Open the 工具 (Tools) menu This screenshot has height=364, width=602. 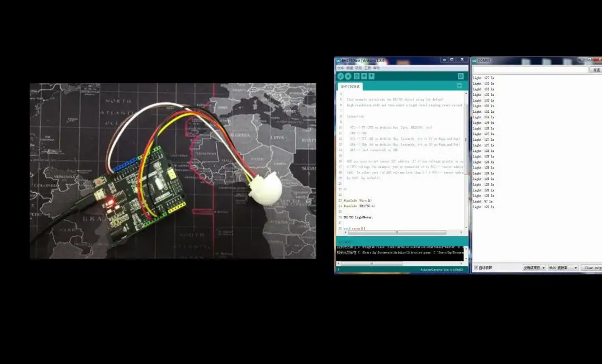[367, 68]
